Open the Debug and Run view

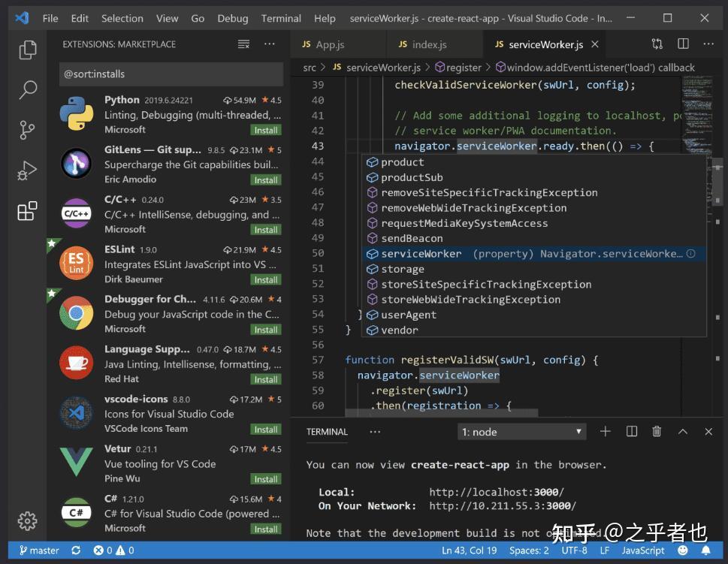click(x=27, y=170)
